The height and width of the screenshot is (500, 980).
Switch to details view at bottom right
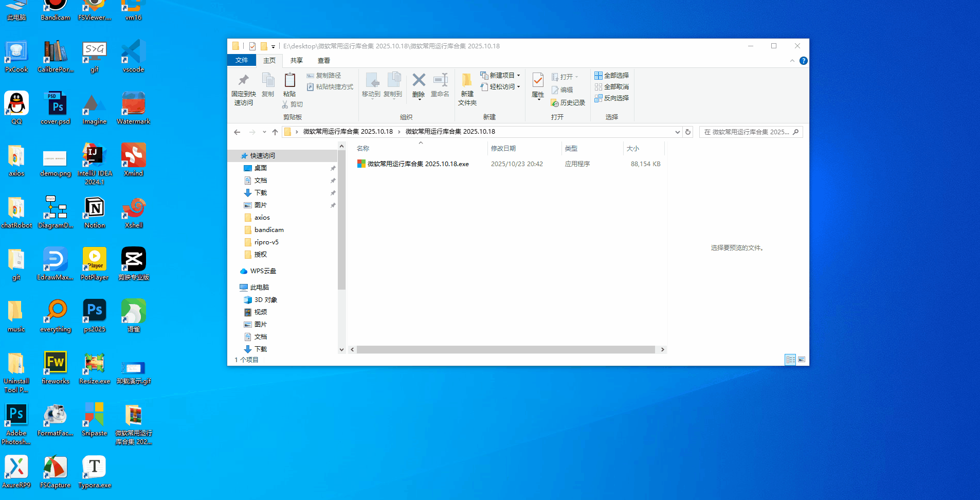point(790,360)
